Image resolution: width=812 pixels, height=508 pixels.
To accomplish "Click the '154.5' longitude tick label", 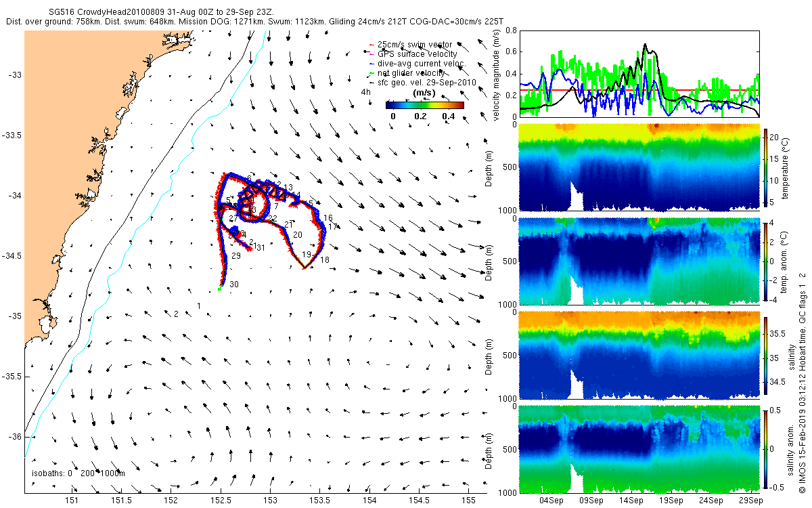I will 418,500.
